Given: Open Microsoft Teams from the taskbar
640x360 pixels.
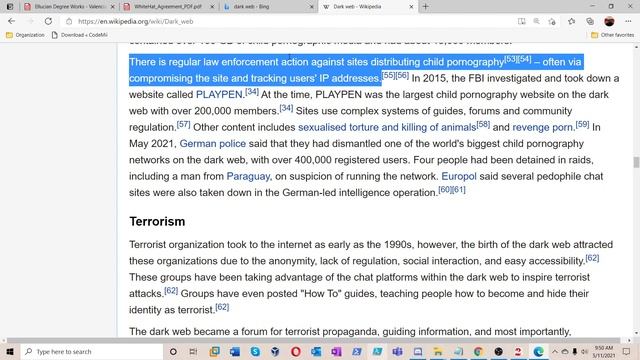Looking at the screenshot, I should [x=397, y=351].
